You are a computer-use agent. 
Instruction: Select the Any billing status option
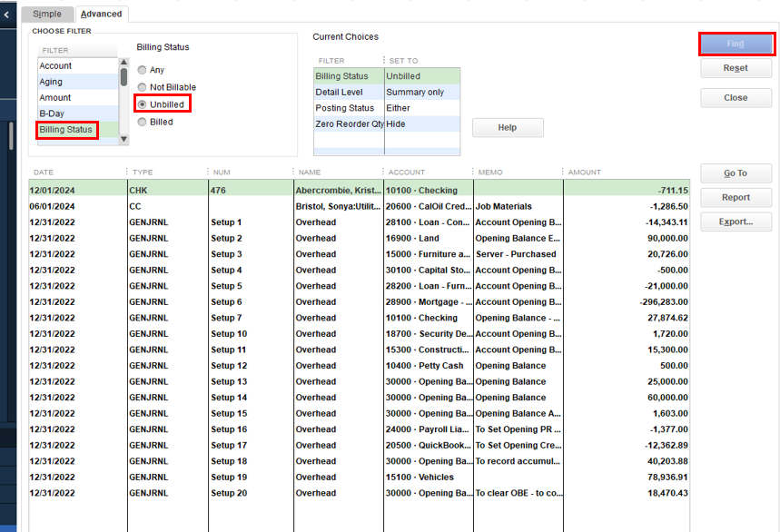coord(142,70)
